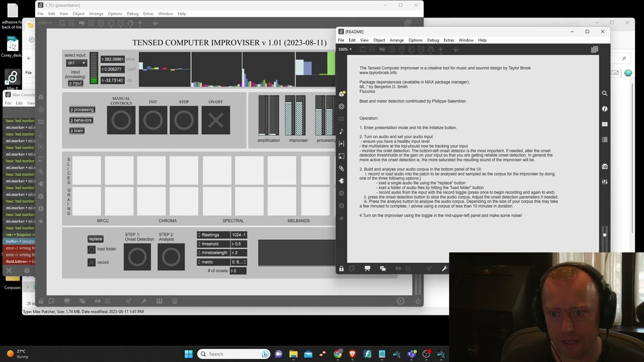Click the # of onsets number box
644x362 pixels.
pyautogui.click(x=238, y=271)
